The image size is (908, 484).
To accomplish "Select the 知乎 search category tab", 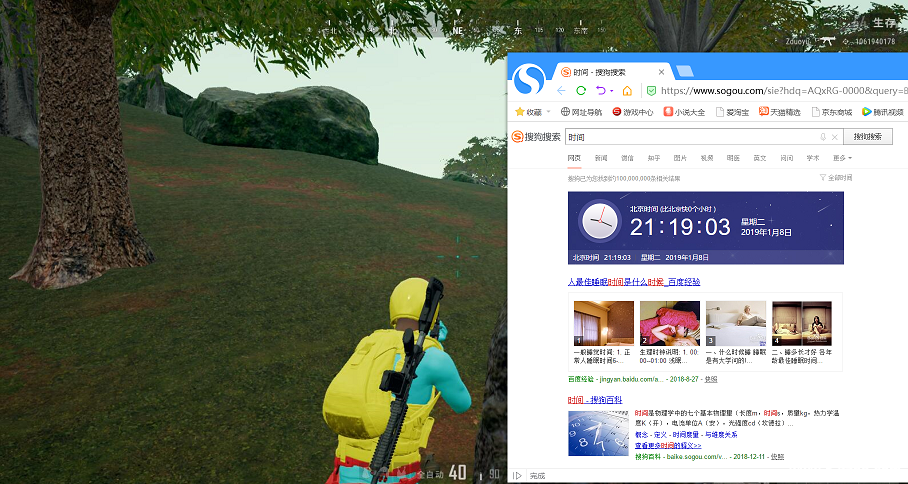I will coord(654,158).
